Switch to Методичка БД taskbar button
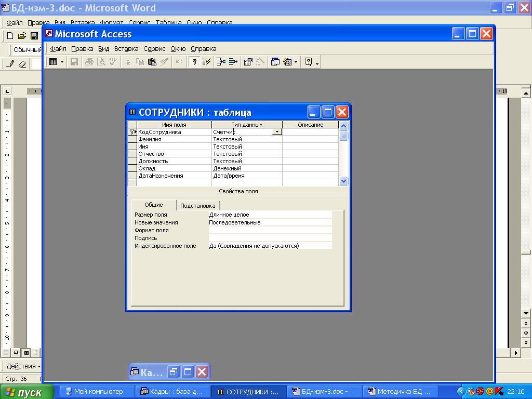The width and height of the screenshot is (532, 399). (401, 392)
